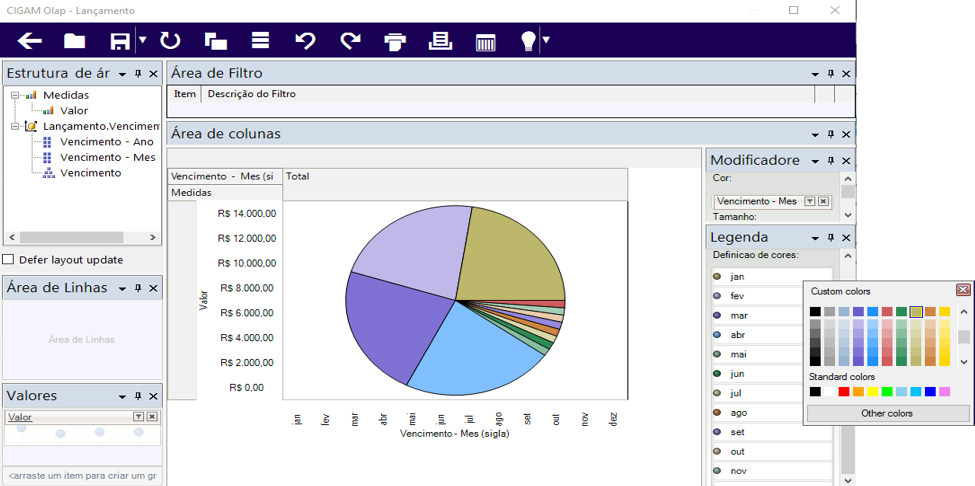Select Valor measure in structure tree

pos(74,111)
